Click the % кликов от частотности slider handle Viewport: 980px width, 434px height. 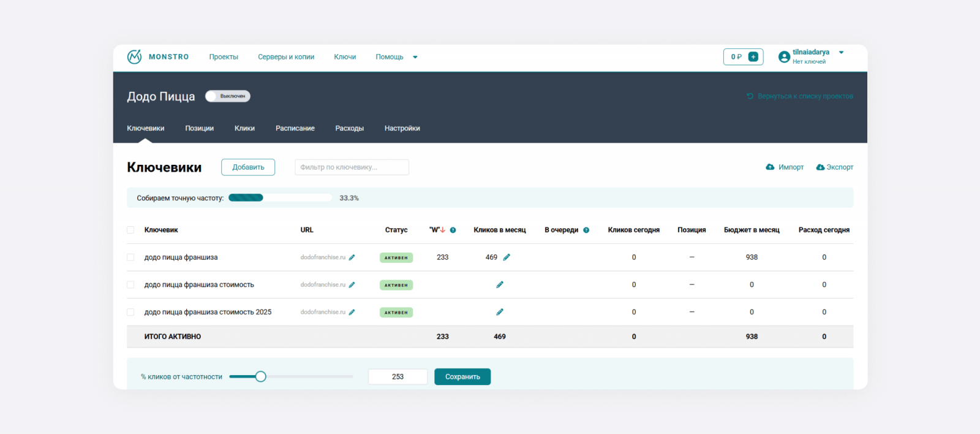point(260,376)
